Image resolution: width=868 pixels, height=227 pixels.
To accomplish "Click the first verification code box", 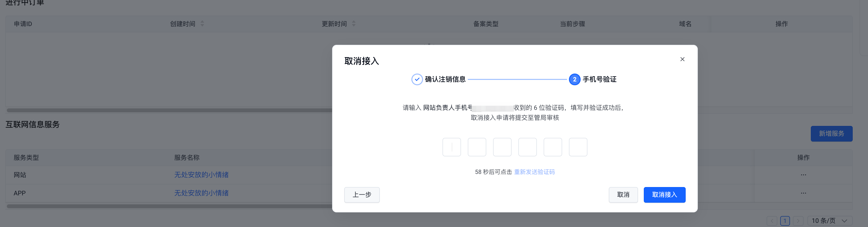I will tap(452, 147).
